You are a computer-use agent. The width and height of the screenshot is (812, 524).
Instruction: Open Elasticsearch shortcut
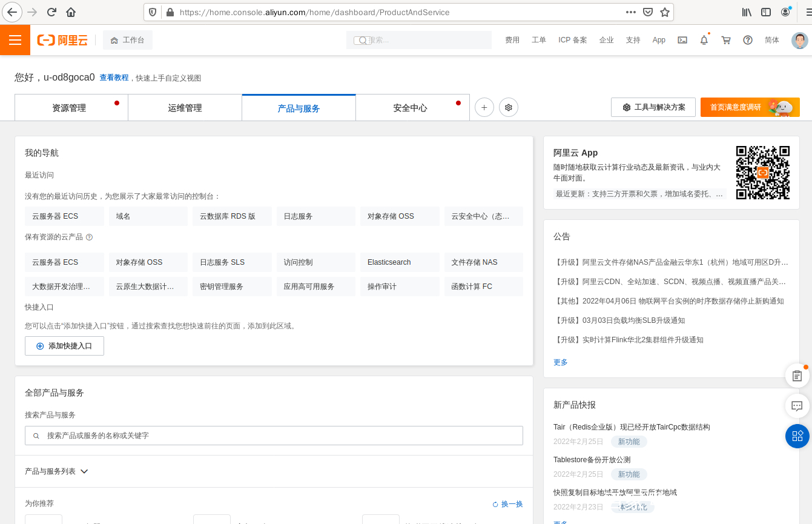tap(400, 262)
